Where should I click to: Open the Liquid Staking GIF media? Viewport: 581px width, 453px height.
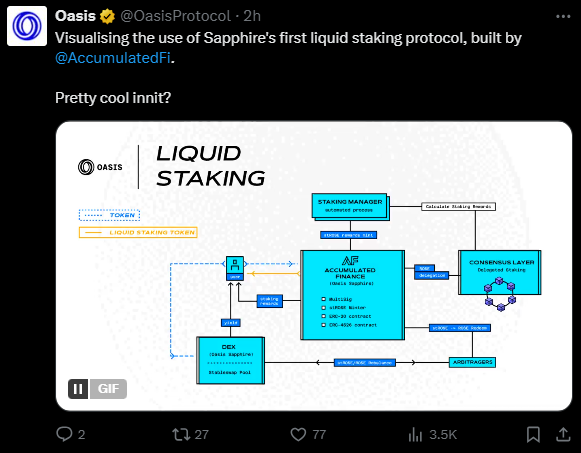pyautogui.click(x=314, y=266)
